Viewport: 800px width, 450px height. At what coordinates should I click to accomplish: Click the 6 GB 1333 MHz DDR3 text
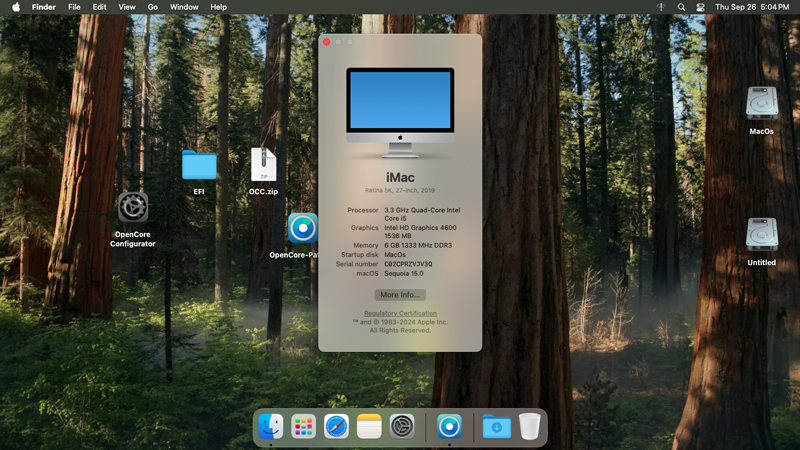pos(418,245)
